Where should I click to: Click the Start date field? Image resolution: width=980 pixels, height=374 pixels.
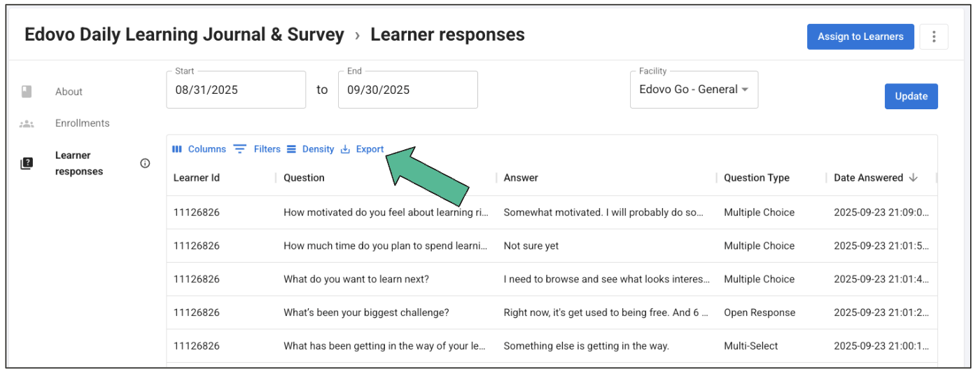(x=236, y=90)
